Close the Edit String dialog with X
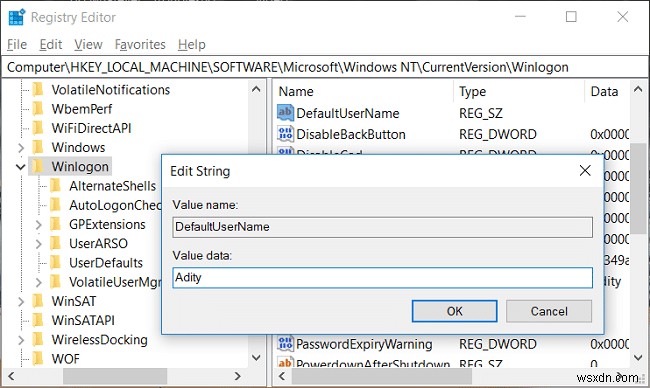 [585, 170]
